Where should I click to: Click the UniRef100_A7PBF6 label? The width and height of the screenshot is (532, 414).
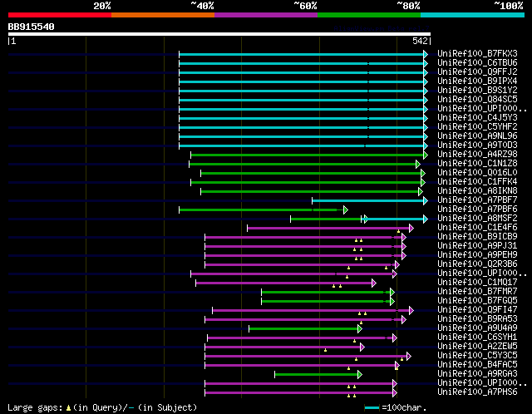click(477, 209)
